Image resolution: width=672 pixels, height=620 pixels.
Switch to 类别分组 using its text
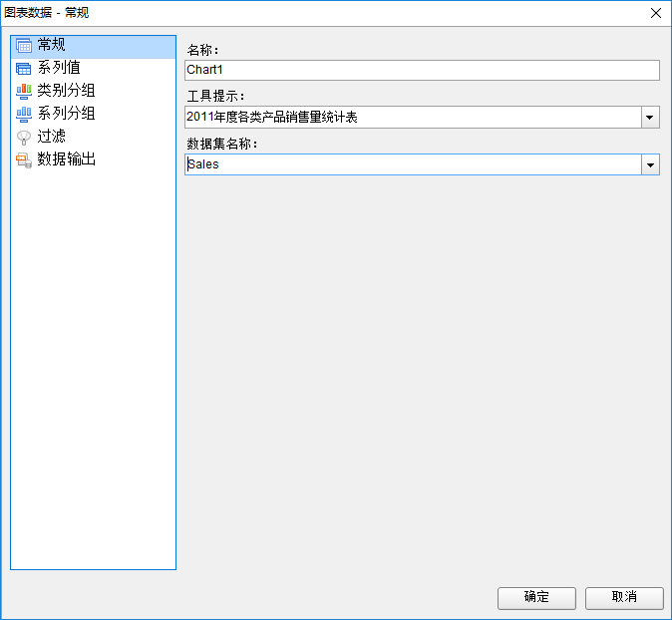click(x=66, y=91)
